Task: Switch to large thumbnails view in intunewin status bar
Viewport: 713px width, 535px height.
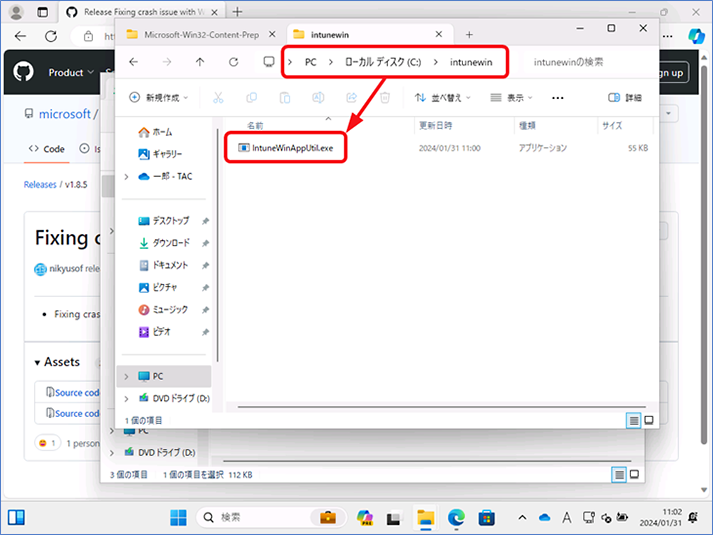Action: click(x=649, y=420)
